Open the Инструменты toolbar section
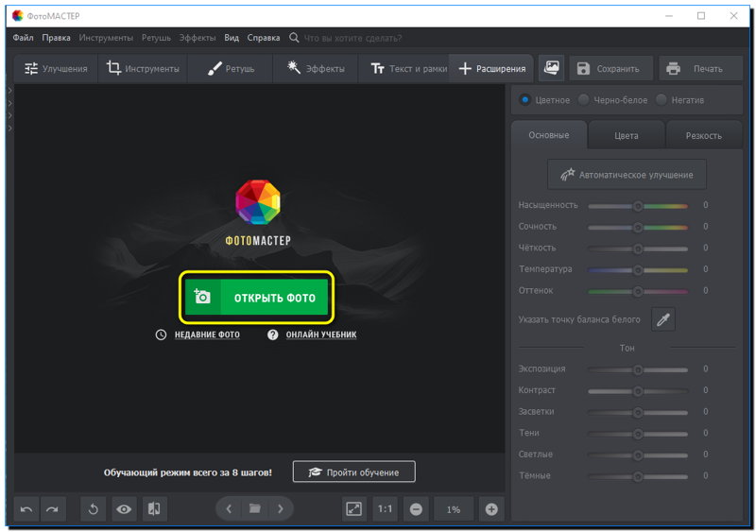Screen dimensions: 756x532 (x=143, y=68)
